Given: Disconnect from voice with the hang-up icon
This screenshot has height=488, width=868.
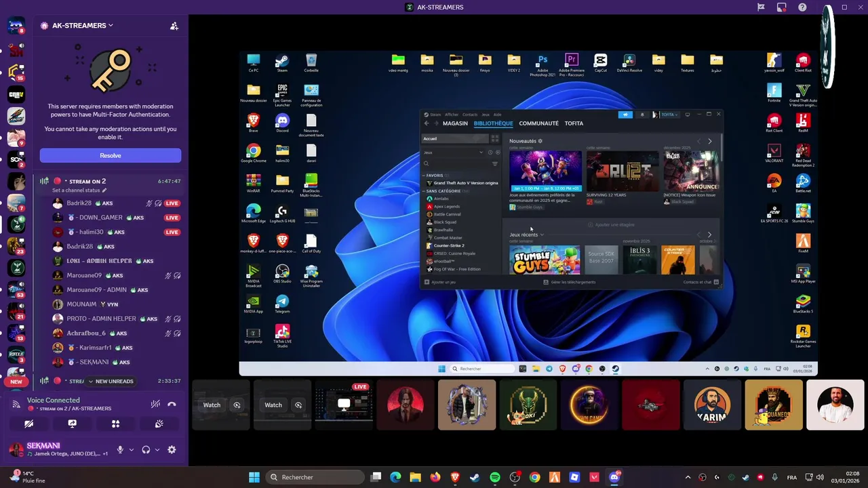Looking at the screenshot, I should click(x=172, y=404).
